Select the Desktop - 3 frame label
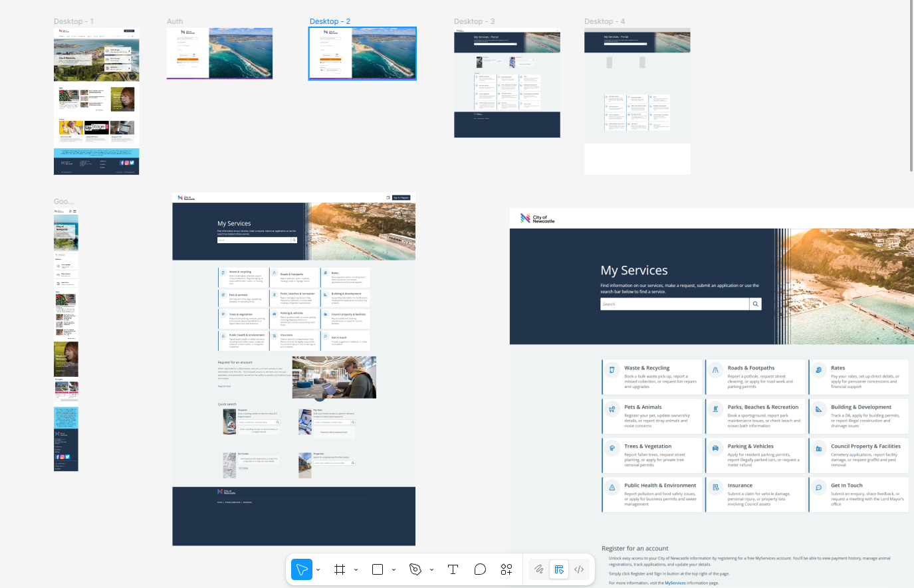Screen dimensions: 914x588 click(x=475, y=21)
